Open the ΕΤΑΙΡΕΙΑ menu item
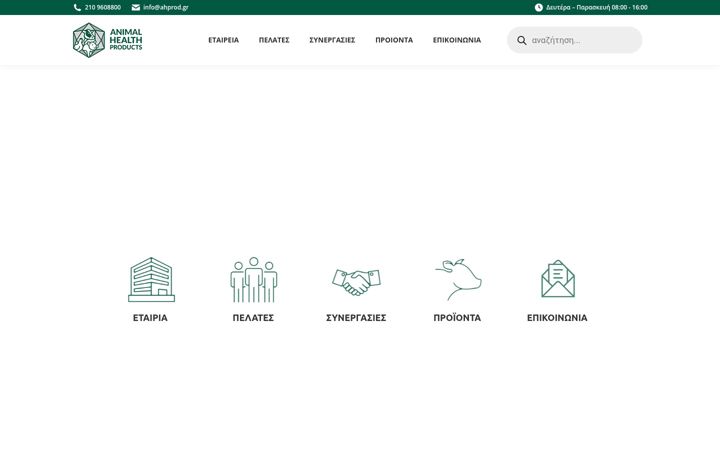720x450 pixels. (x=224, y=40)
